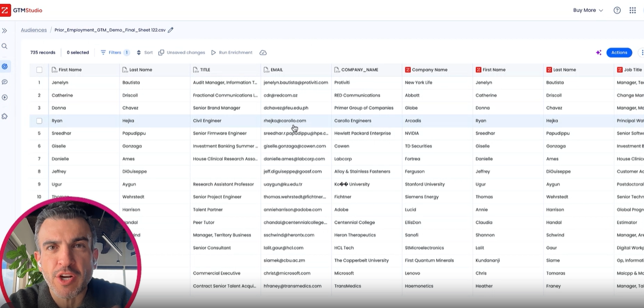Viewport: 644px width, 308px height.
Task: Click the TITLE column header
Action: tap(225, 70)
